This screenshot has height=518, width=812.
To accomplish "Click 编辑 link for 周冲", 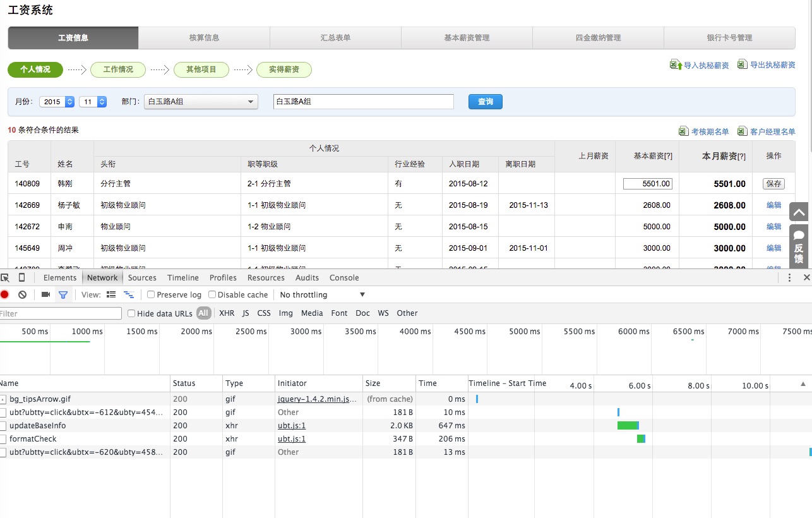I will pos(773,248).
